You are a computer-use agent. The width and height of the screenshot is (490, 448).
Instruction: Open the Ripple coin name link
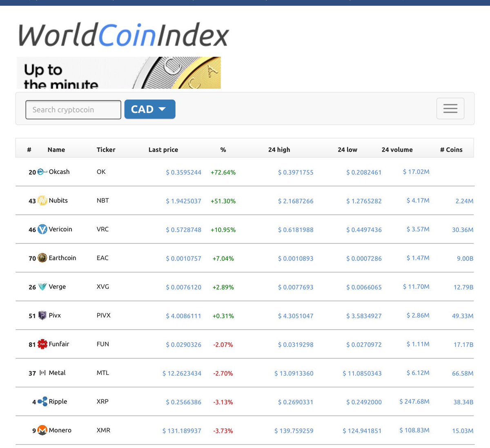58,402
